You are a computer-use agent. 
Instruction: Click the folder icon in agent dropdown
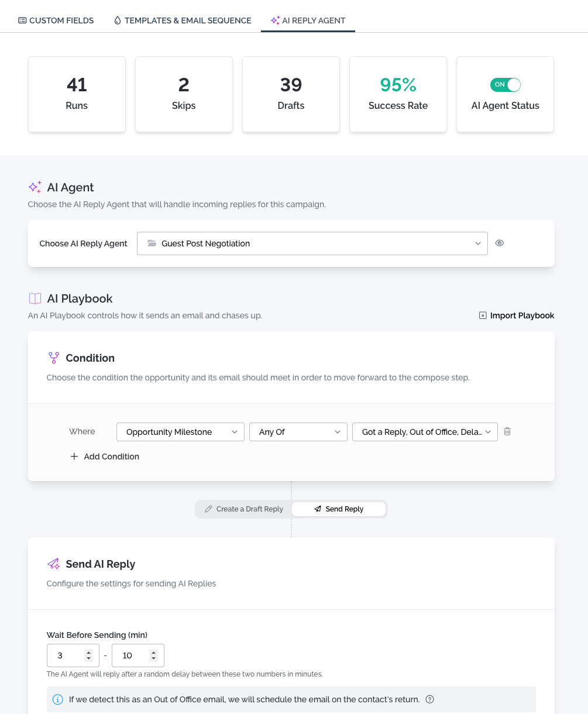[152, 243]
